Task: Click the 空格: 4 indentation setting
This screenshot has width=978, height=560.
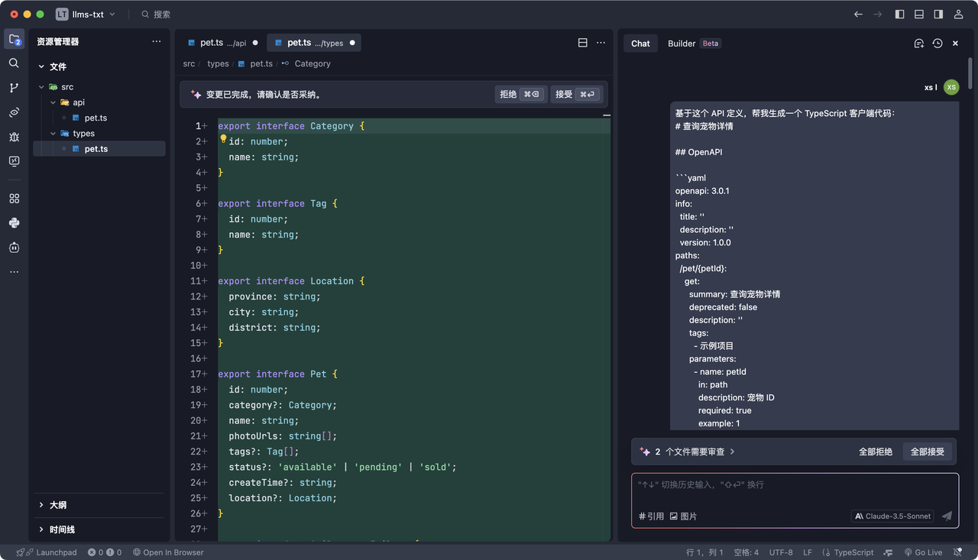Action: pos(746,552)
